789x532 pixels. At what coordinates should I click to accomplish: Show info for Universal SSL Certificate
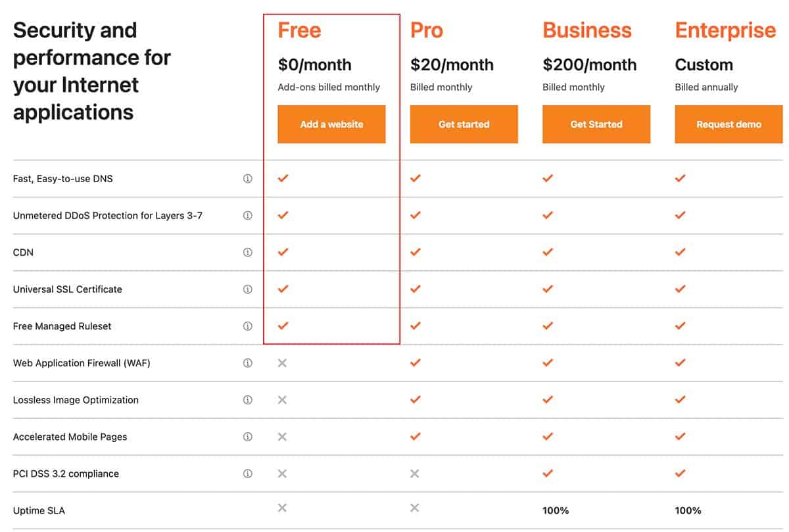pyautogui.click(x=248, y=289)
